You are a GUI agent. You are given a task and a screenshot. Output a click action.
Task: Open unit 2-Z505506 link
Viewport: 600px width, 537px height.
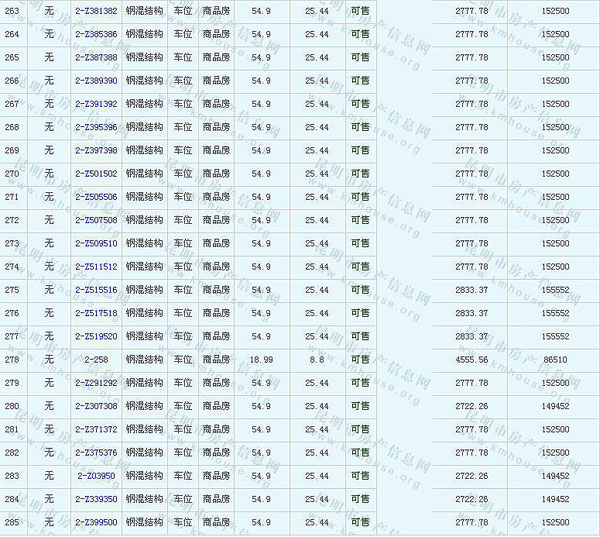tap(96, 197)
